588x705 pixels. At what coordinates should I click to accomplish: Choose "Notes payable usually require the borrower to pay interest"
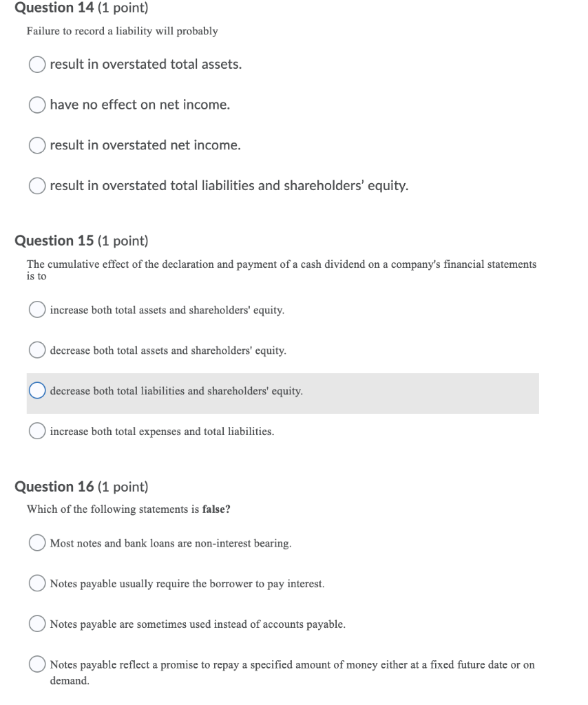(37, 583)
